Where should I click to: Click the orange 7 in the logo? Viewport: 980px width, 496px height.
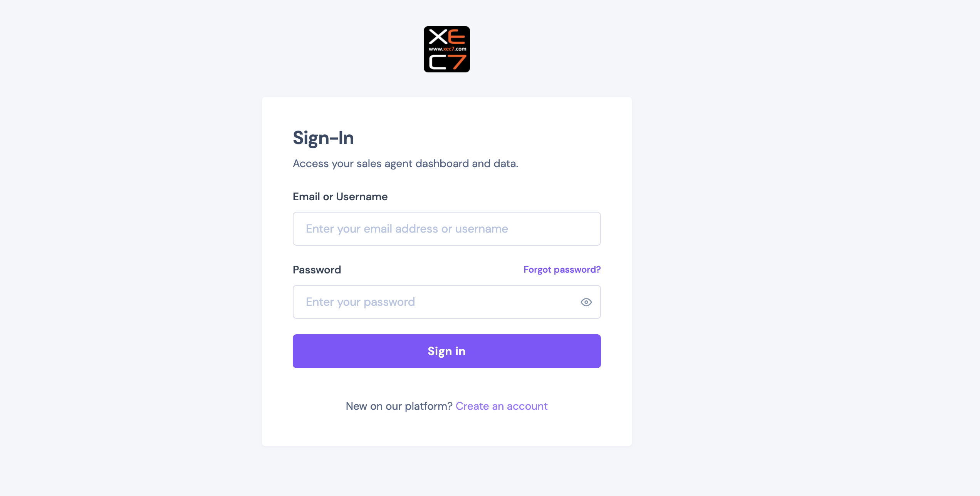458,62
